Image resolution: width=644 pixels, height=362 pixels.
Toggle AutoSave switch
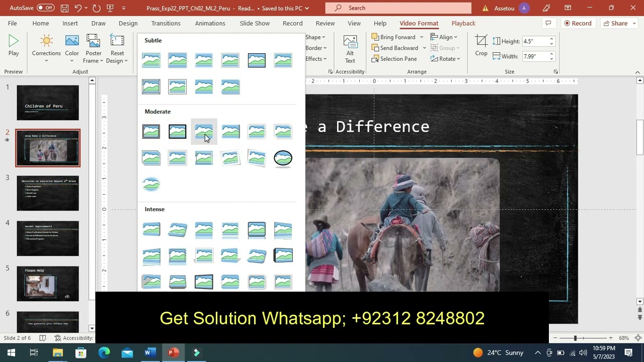45,8
